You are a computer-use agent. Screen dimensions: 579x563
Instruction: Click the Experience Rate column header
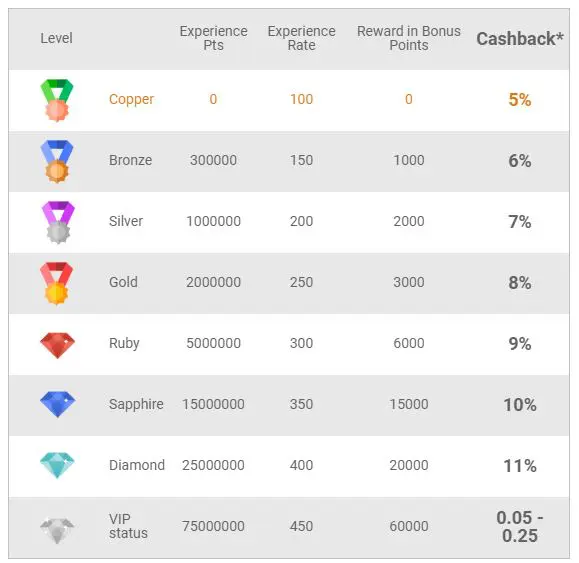click(x=302, y=38)
